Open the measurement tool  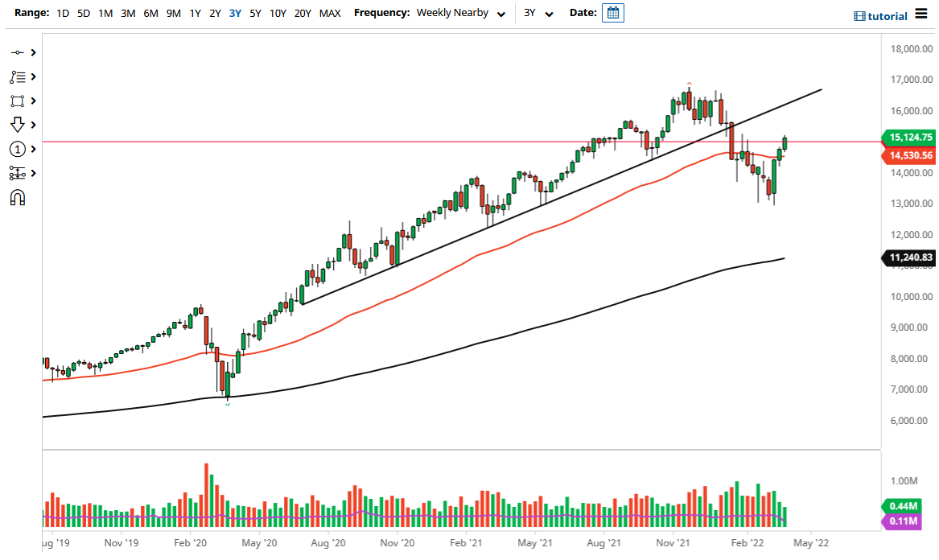(x=18, y=173)
